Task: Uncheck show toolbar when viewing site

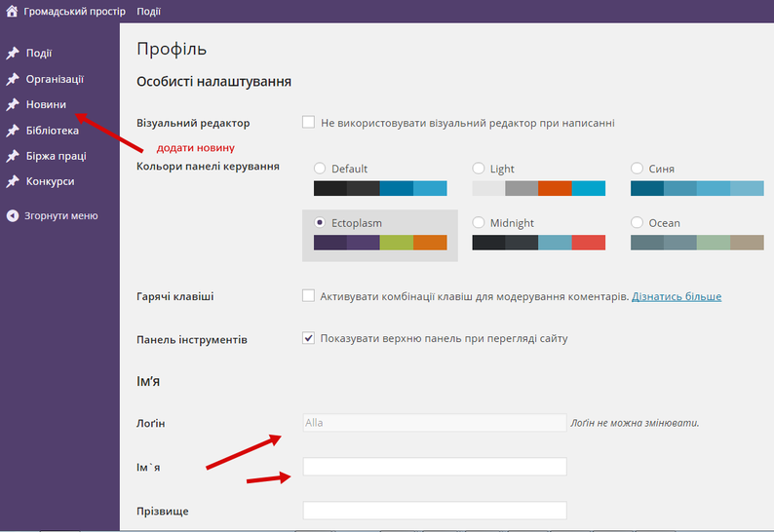Action: click(x=308, y=338)
